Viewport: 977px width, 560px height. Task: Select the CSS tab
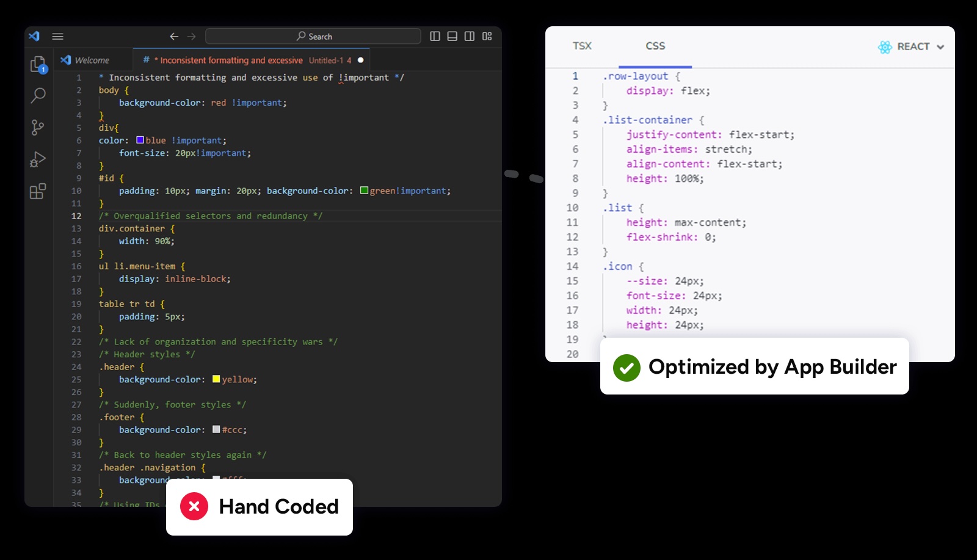pos(655,46)
